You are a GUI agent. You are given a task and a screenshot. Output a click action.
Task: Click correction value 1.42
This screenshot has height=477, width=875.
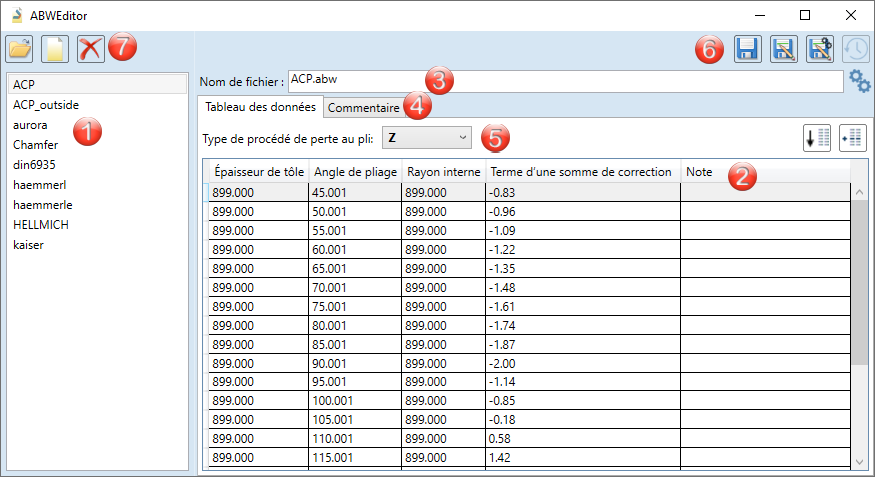(x=583, y=457)
